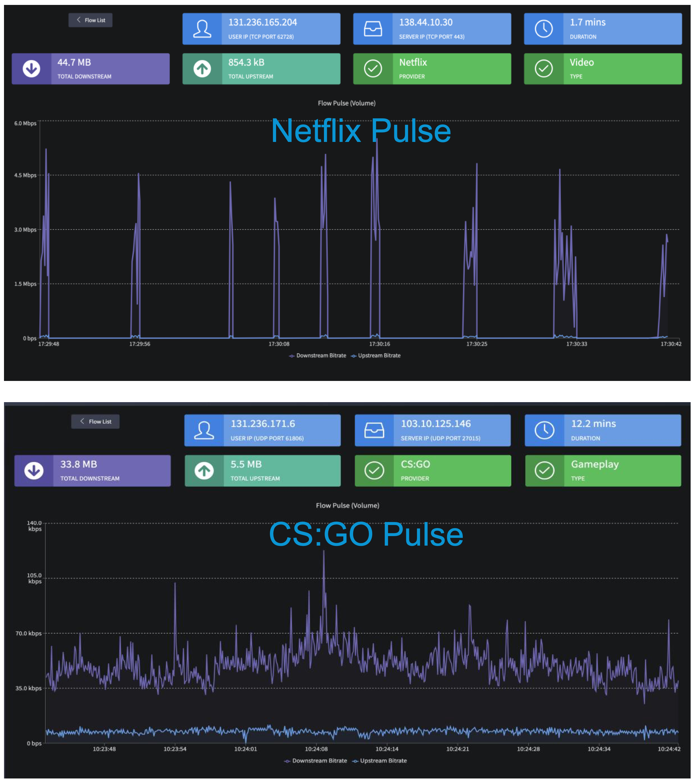This screenshot has width=694, height=784.
Task: Toggle Upstream Bitrate legend in CS:GO chart
Action: [380, 761]
